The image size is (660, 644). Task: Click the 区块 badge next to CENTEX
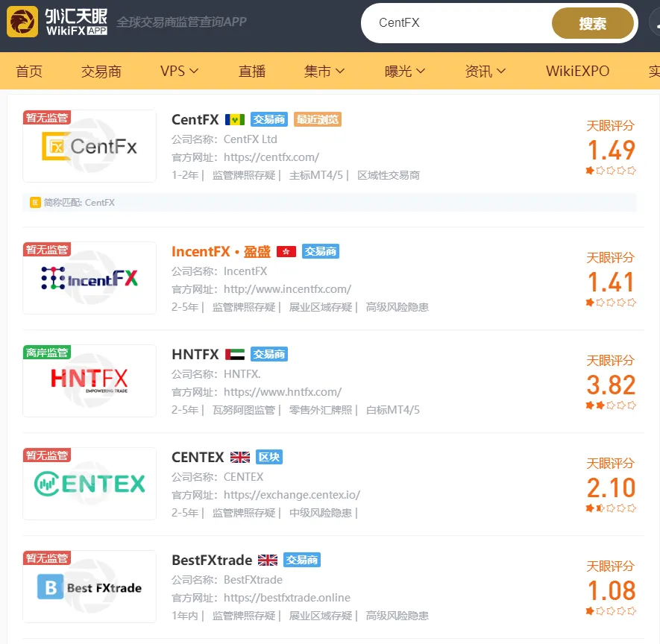pyautogui.click(x=269, y=457)
